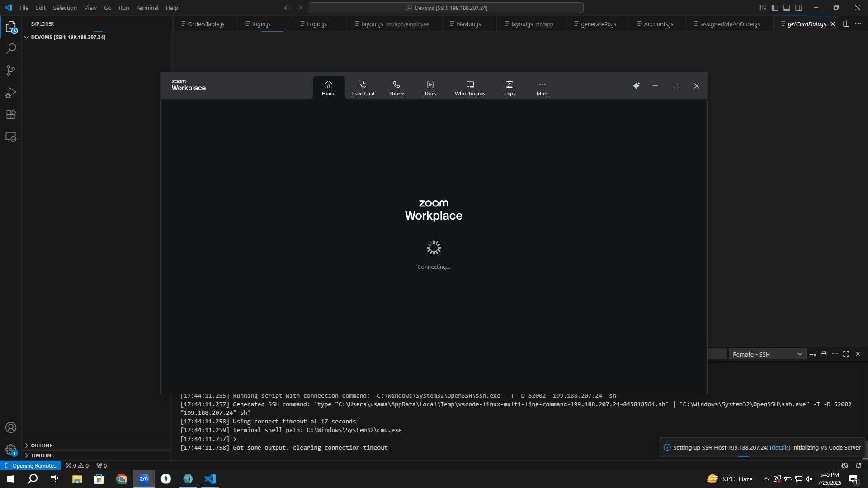Open the Extensions view

click(x=11, y=115)
